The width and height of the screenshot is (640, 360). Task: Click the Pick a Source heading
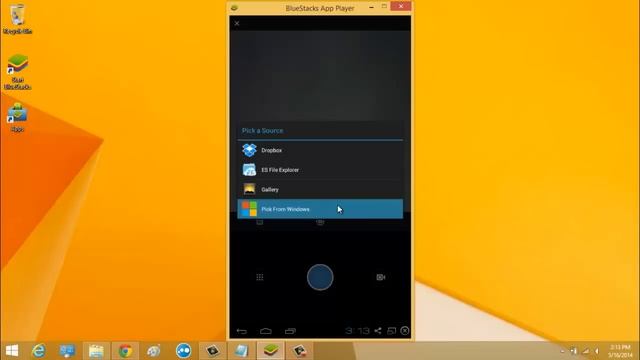(262, 131)
